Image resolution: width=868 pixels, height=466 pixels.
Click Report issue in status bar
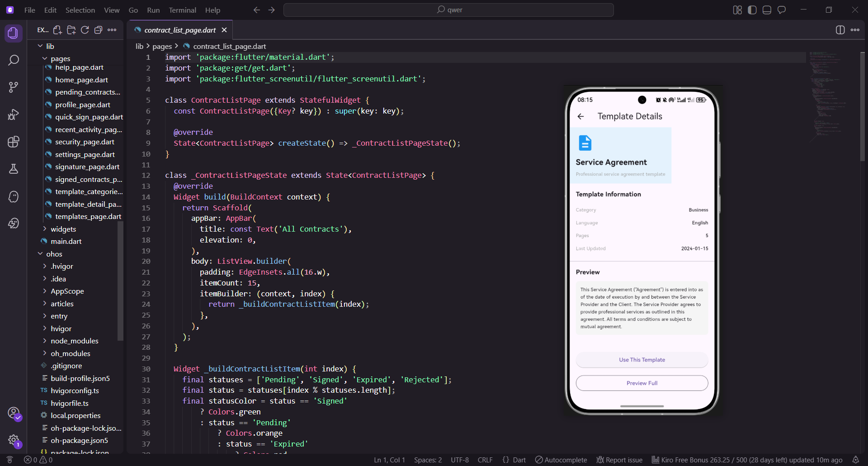coord(619,460)
